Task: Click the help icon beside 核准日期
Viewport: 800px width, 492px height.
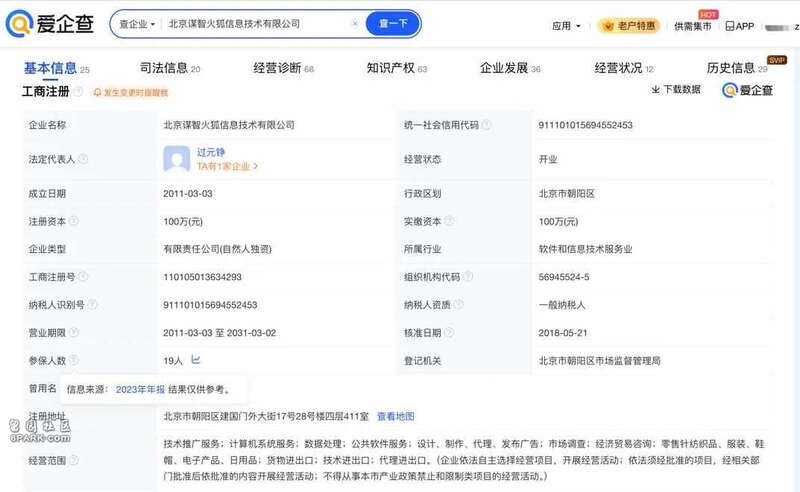Action: pos(449,332)
